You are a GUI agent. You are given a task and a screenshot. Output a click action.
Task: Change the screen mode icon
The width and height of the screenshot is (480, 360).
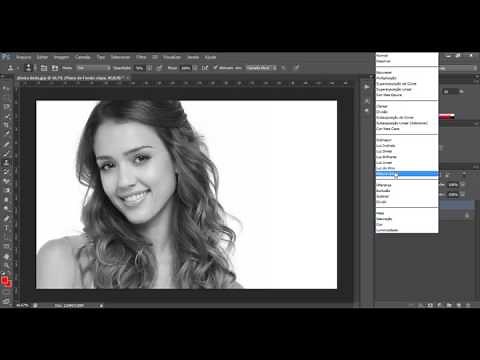point(6,301)
